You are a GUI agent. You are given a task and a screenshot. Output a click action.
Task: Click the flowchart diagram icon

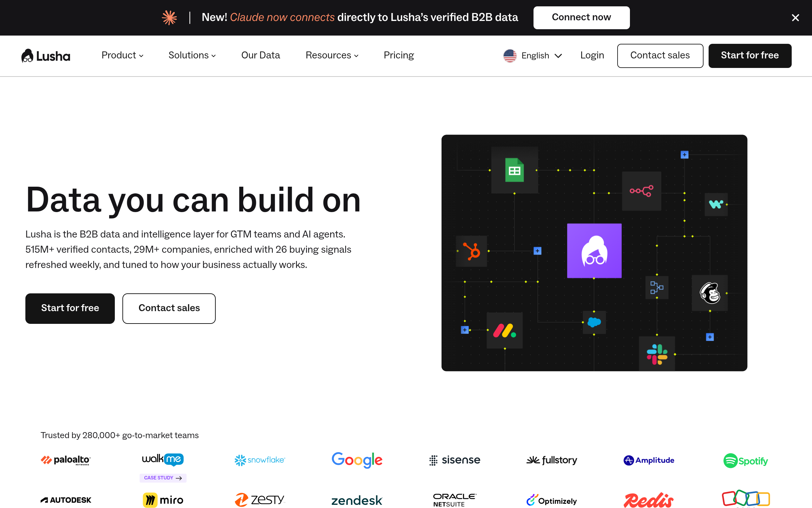coord(657,288)
